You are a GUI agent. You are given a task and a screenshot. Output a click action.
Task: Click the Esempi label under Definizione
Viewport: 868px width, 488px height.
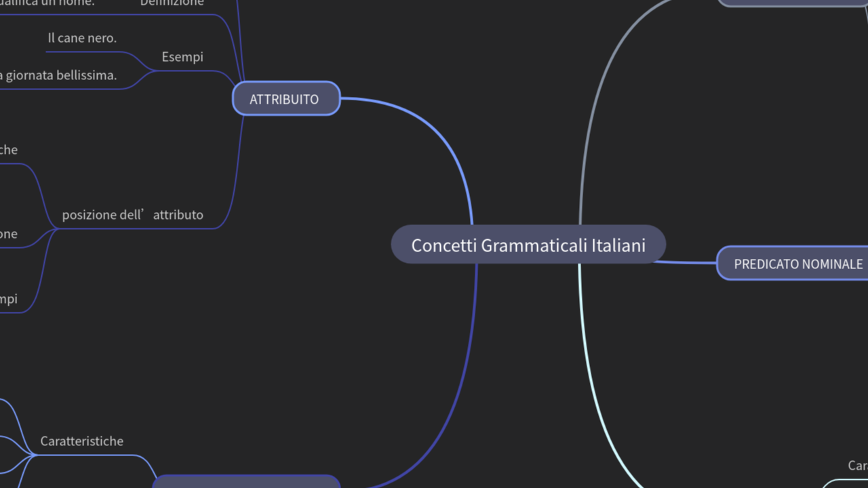coord(182,57)
